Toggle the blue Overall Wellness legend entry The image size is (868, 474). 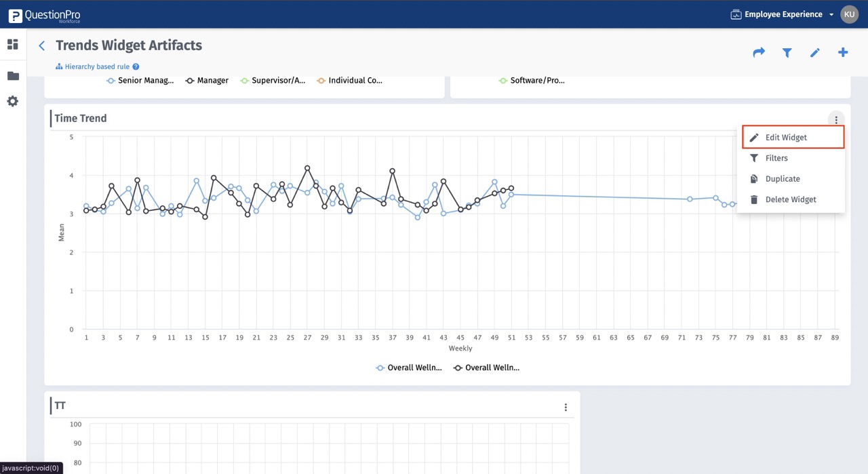pyautogui.click(x=410, y=368)
